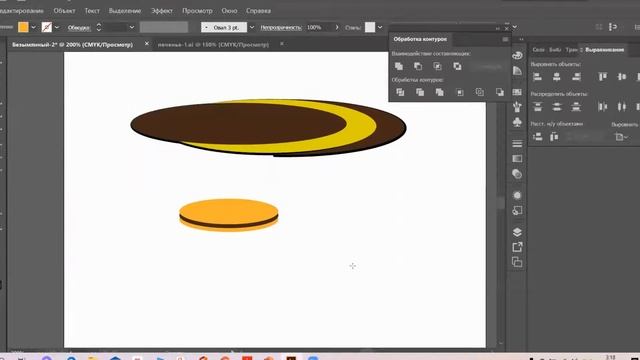Open the Artboards panel icon in dock

click(x=517, y=262)
